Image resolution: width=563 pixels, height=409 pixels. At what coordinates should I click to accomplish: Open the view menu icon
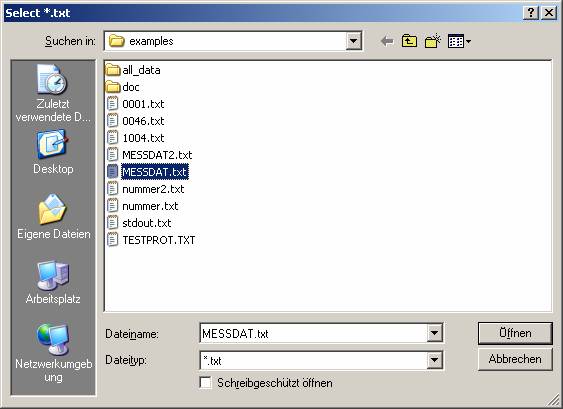click(459, 42)
